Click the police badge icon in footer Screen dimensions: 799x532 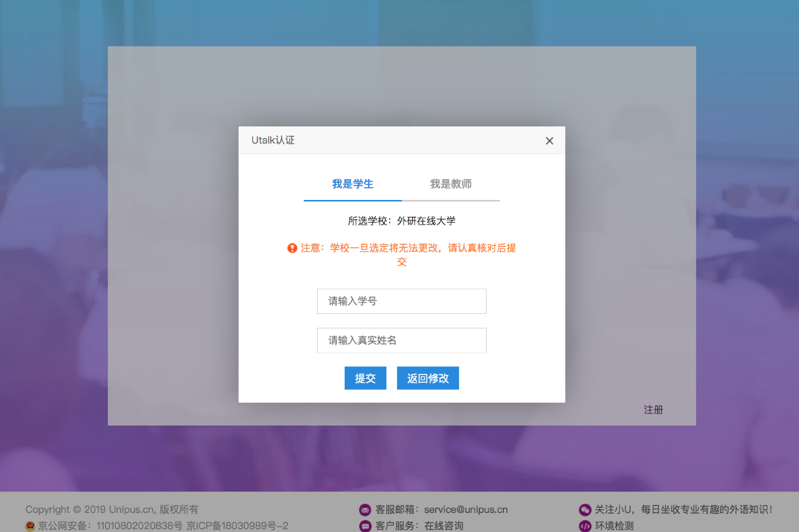click(x=30, y=526)
